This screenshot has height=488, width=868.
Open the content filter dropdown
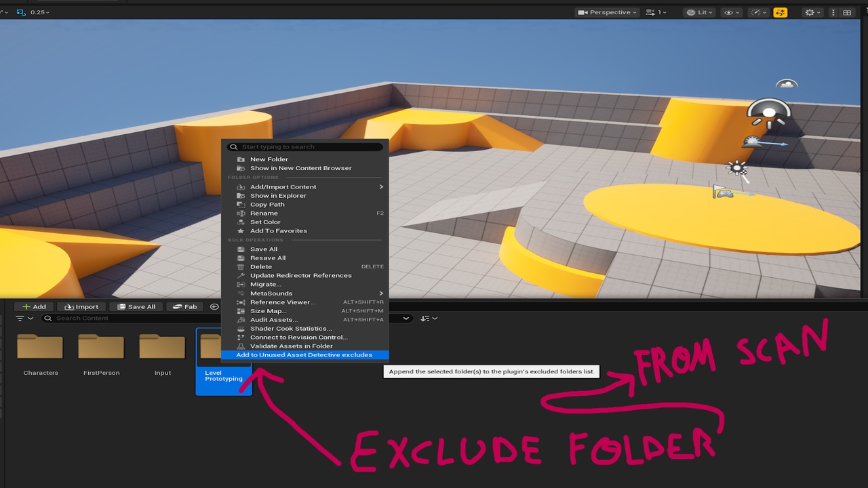click(x=24, y=319)
